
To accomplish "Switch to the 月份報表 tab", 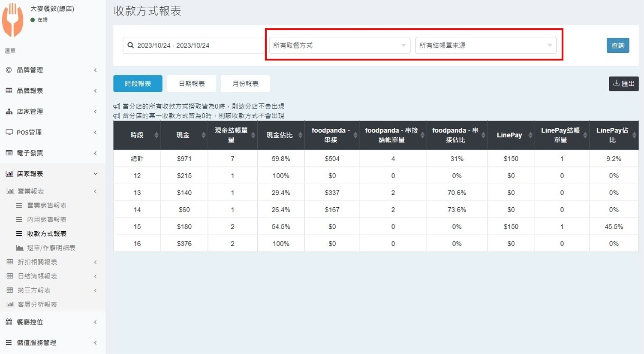I will tap(245, 84).
